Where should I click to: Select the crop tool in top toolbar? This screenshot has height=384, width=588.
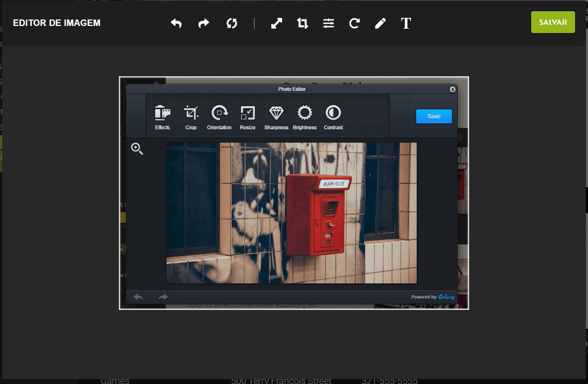(303, 23)
